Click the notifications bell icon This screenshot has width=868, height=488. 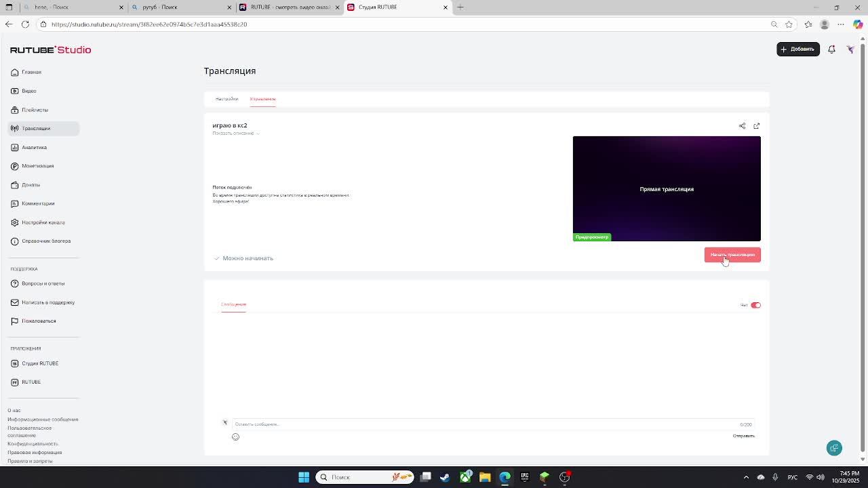[x=831, y=49]
